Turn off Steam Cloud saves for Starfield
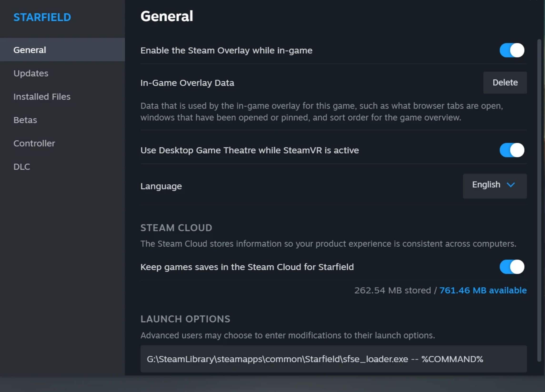The width and height of the screenshot is (545, 392). pyautogui.click(x=512, y=267)
